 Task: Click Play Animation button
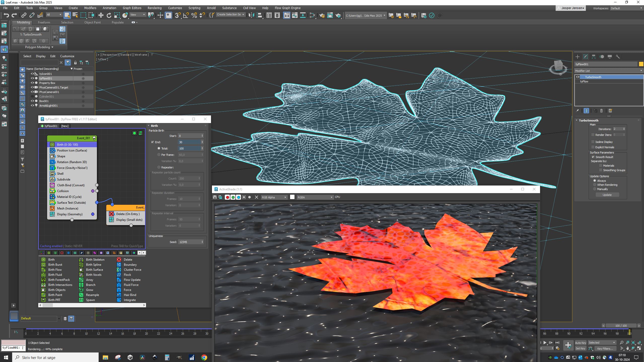545,343
